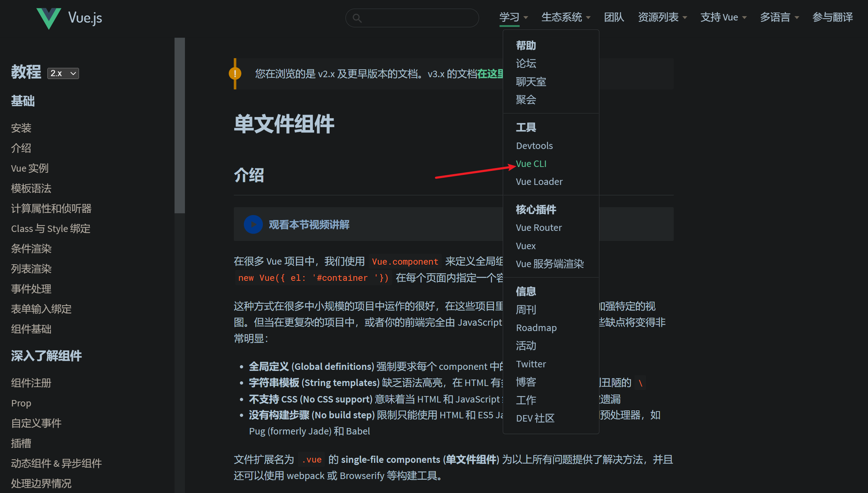The height and width of the screenshot is (493, 868).
Task: Select 工作 in the dropdown
Action: [x=526, y=400]
